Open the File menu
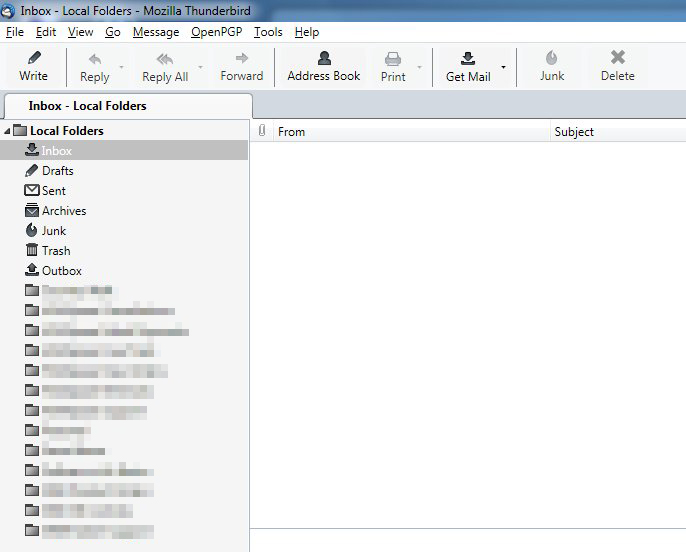Screen dimensions: 686x552 tap(15, 32)
